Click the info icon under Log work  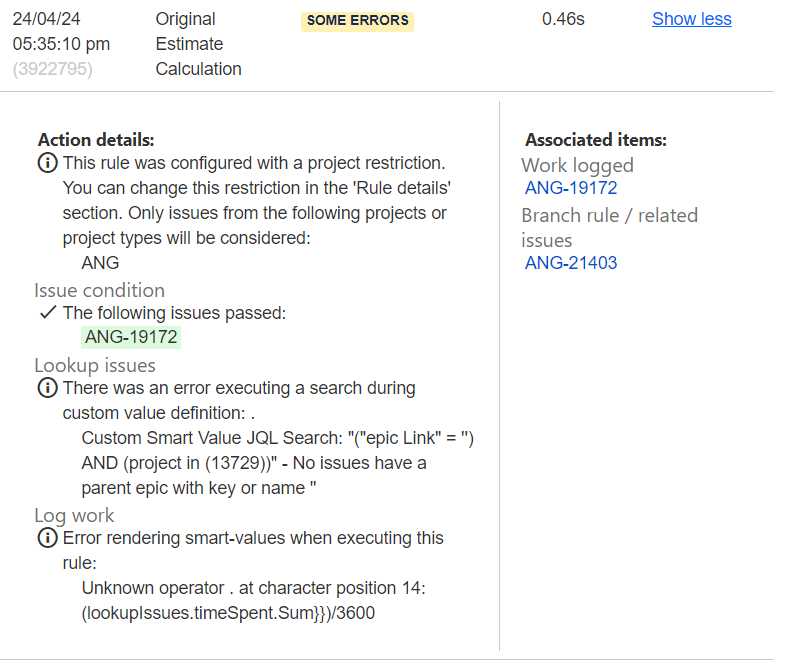click(47, 538)
